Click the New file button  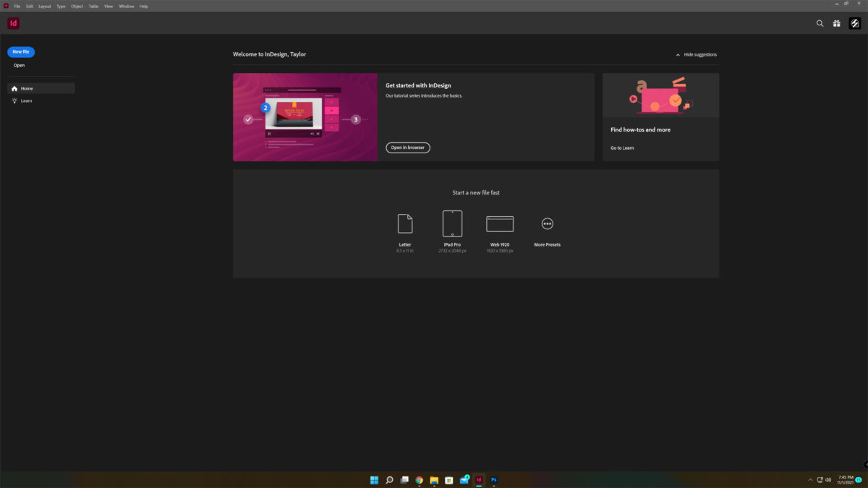tap(21, 52)
